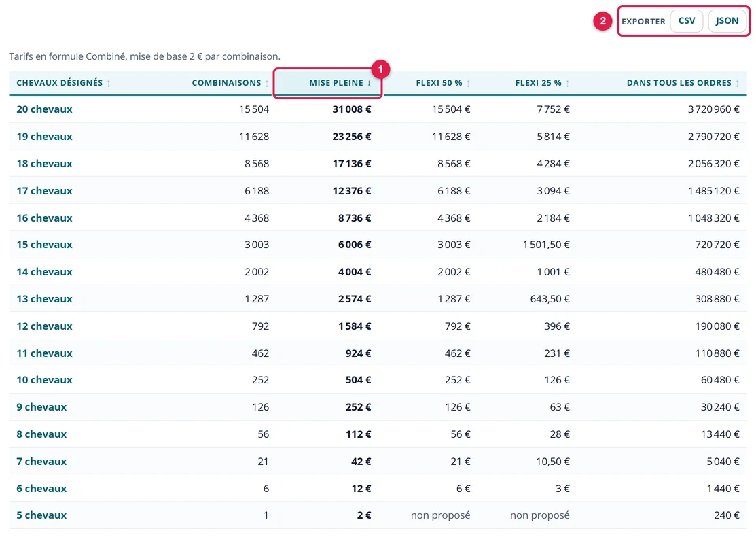756x537 pixels.
Task: Click the tarifs formule Combiné description text
Action: 145,56
